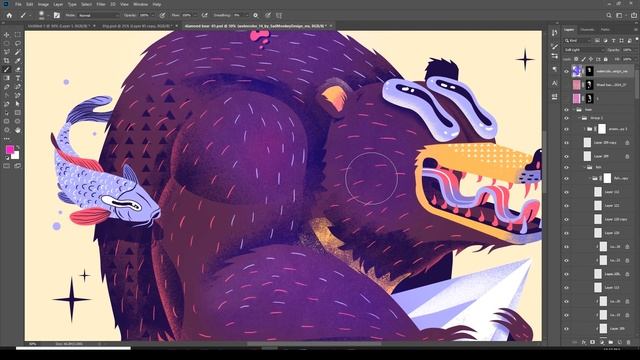Toggle pressure for opacity
Viewport: 640px width, 360px height.
click(x=162, y=16)
